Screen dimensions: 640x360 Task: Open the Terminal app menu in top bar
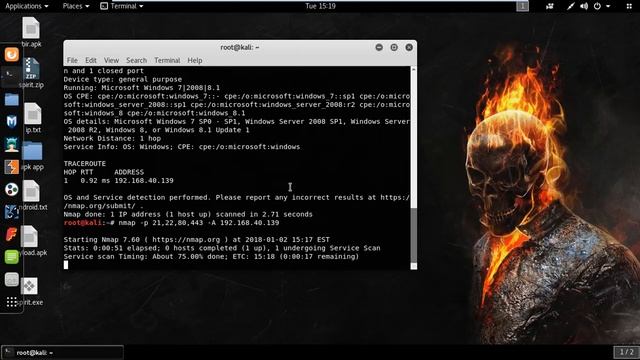(x=122, y=6)
